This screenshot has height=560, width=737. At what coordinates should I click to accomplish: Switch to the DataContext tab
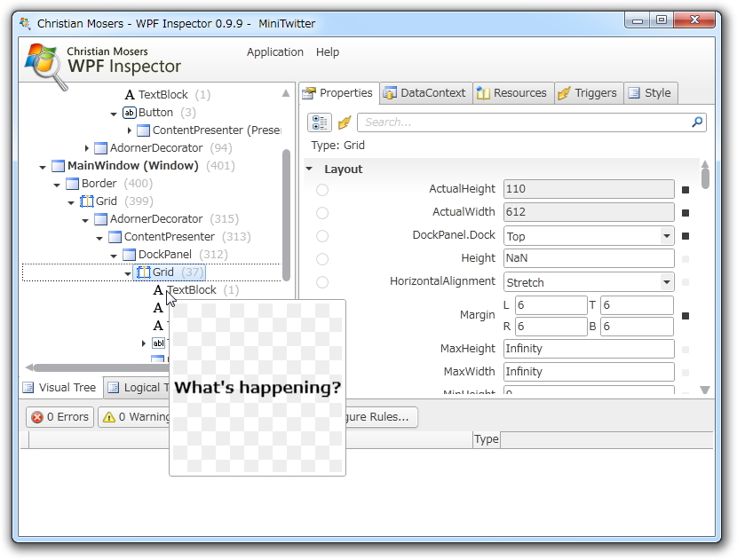click(x=426, y=93)
